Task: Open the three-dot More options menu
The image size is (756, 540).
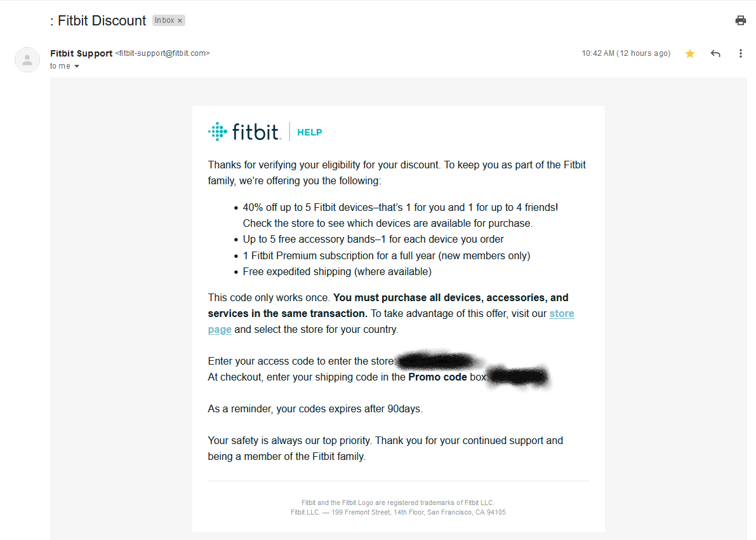Action: pyautogui.click(x=740, y=53)
